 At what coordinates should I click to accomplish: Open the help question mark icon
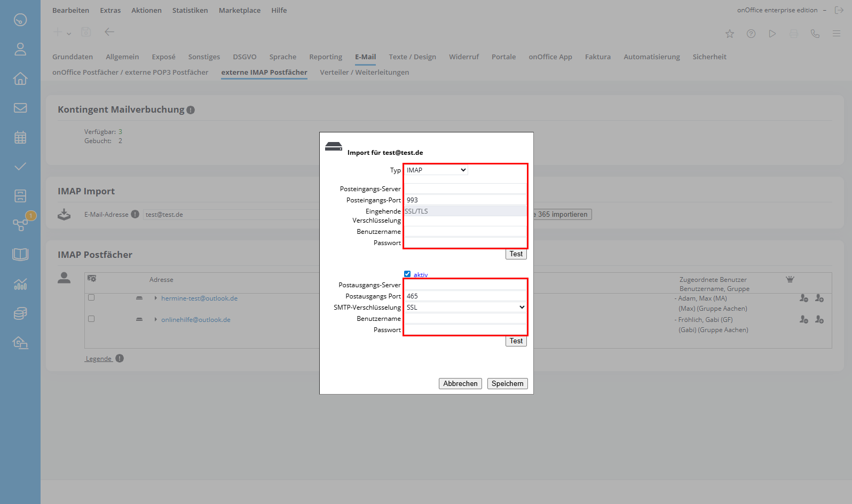click(x=751, y=34)
